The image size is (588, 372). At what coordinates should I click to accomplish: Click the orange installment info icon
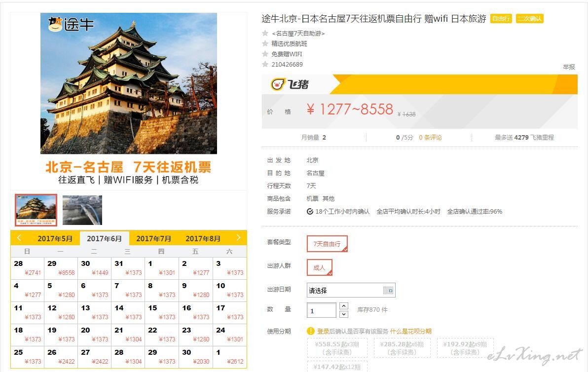(x=310, y=331)
